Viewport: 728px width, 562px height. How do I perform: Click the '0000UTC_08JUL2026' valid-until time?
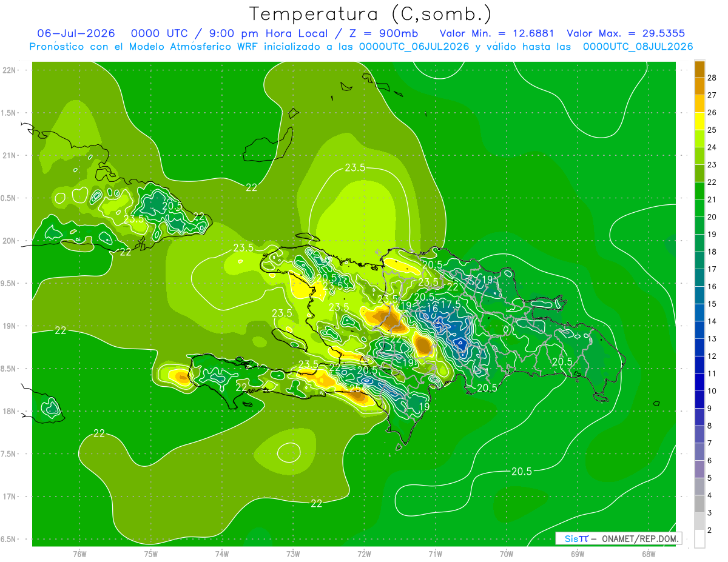pos(638,47)
